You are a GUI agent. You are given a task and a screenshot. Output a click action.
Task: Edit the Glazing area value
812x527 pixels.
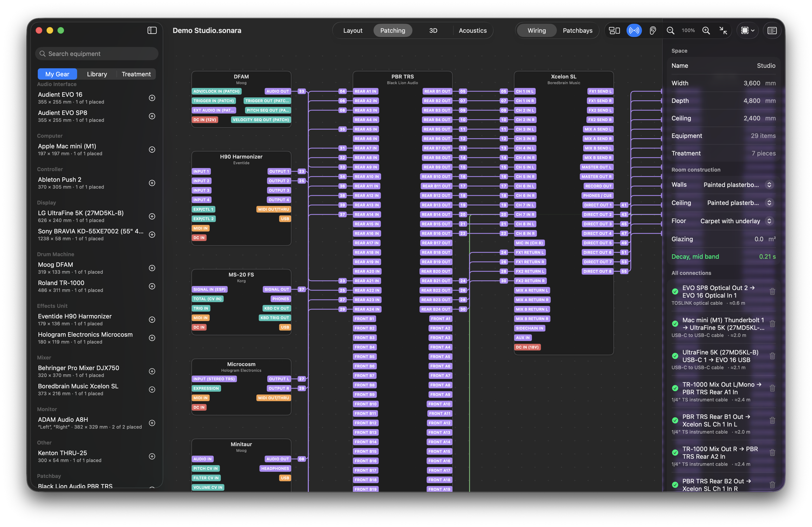[759, 239]
